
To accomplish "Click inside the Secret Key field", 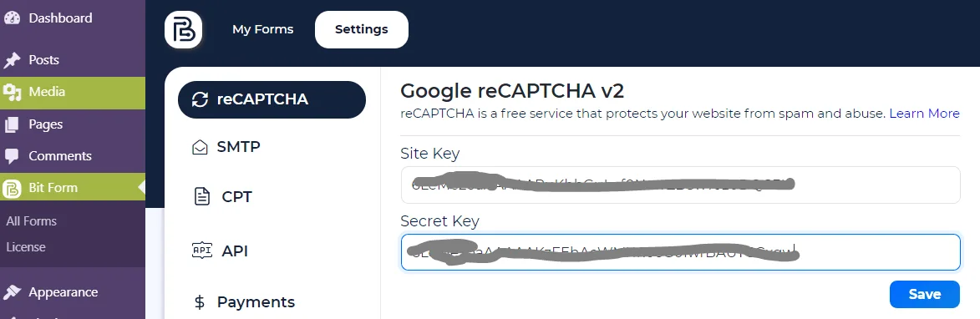I will (680, 252).
